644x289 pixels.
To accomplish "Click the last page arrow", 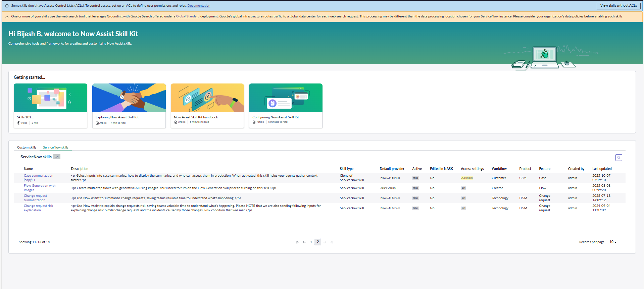I will coord(331,242).
